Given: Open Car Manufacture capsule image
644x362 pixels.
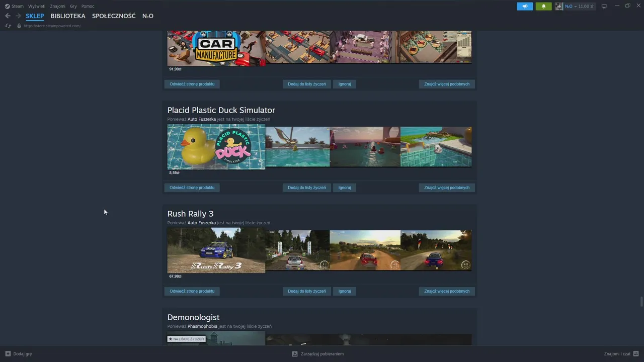Looking at the screenshot, I should pyautogui.click(x=216, y=48).
